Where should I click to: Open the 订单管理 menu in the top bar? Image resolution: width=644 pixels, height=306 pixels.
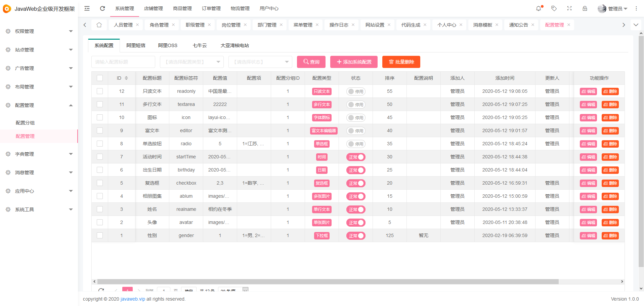(x=211, y=8)
